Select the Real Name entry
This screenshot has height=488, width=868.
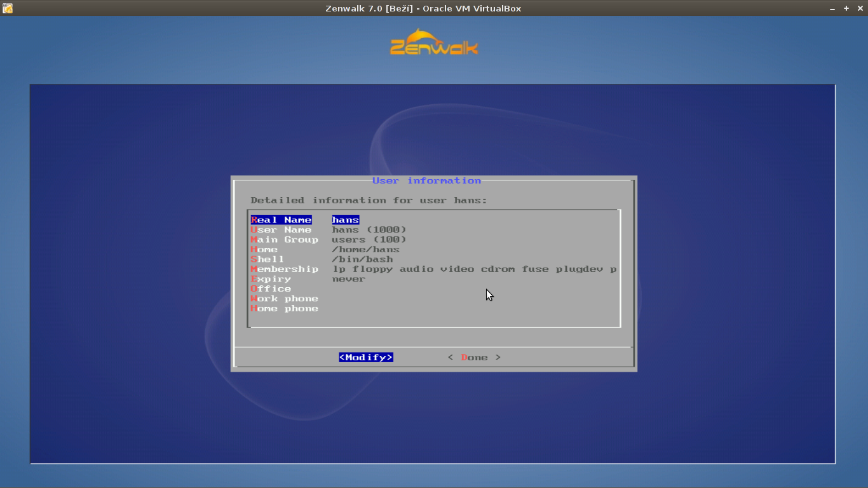tap(281, 220)
